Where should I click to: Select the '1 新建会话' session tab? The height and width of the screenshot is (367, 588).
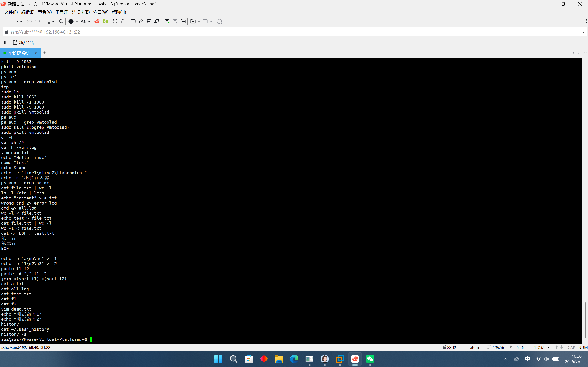coord(20,53)
